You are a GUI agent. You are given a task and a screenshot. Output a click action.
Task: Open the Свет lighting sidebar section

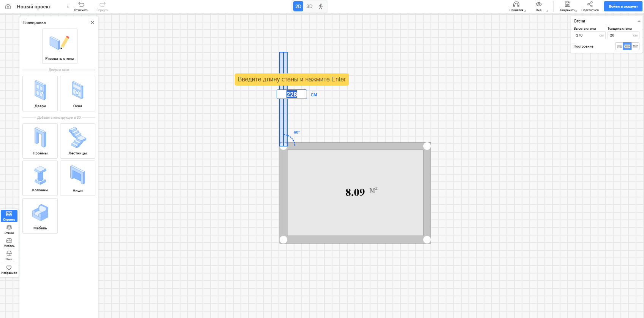pyautogui.click(x=9, y=256)
